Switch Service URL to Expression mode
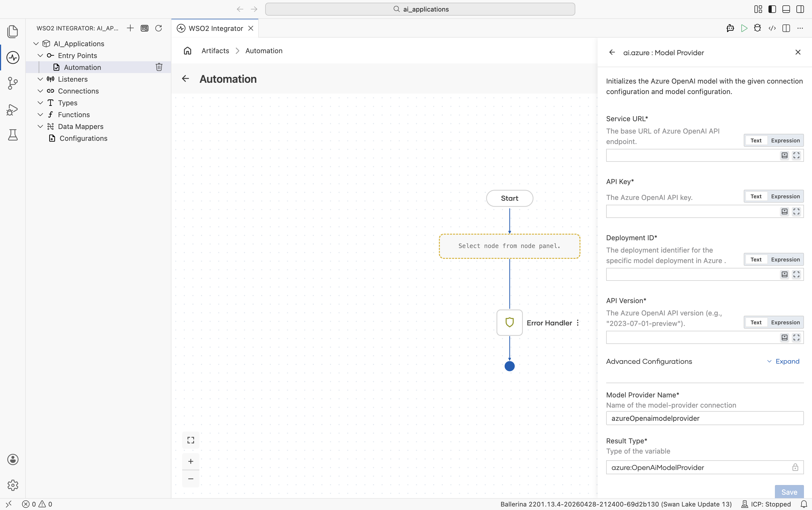The image size is (812, 510). (x=785, y=140)
